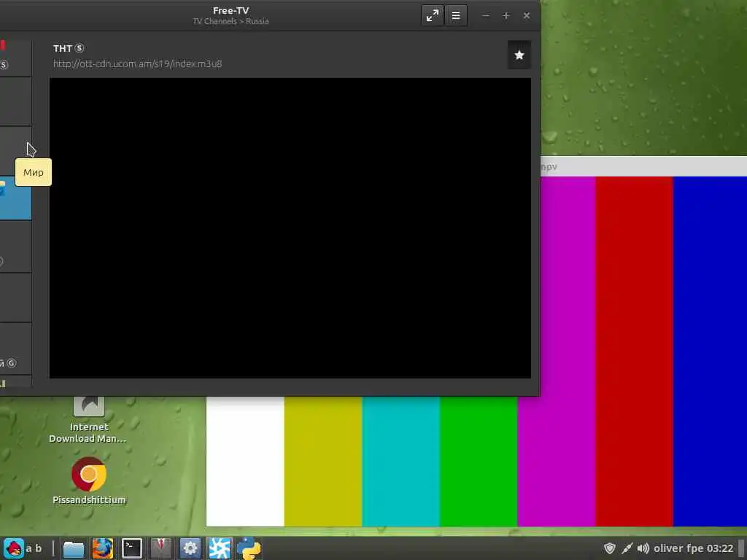Open the Pissandshittium desktop icon
747x560 pixels.
89,481
